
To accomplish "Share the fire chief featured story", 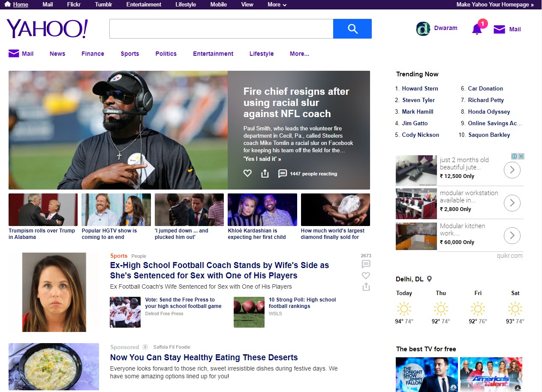I will point(265,173).
